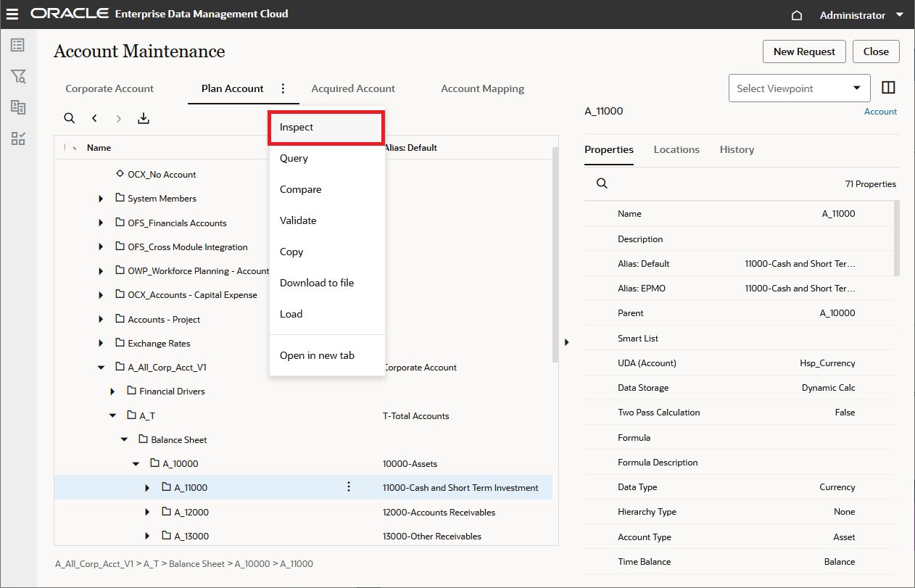Toggle the side-by-side layout icon
The height and width of the screenshot is (588, 915).
point(888,88)
